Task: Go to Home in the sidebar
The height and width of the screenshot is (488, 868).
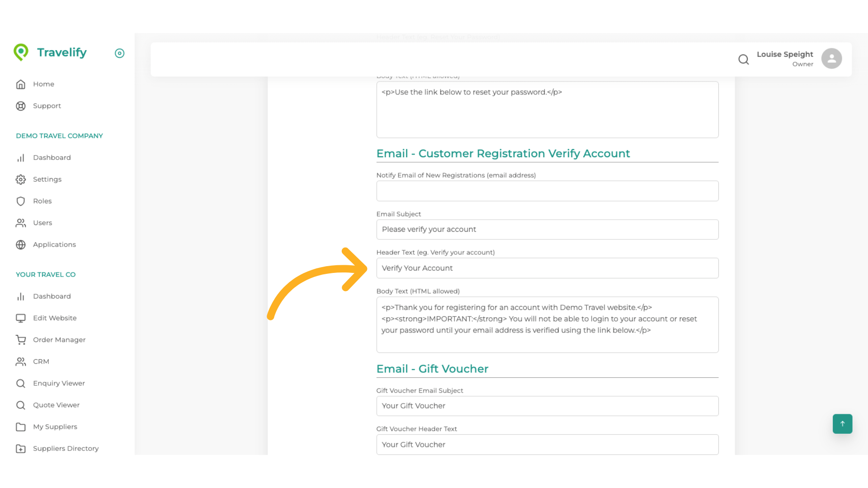Action: tap(43, 84)
